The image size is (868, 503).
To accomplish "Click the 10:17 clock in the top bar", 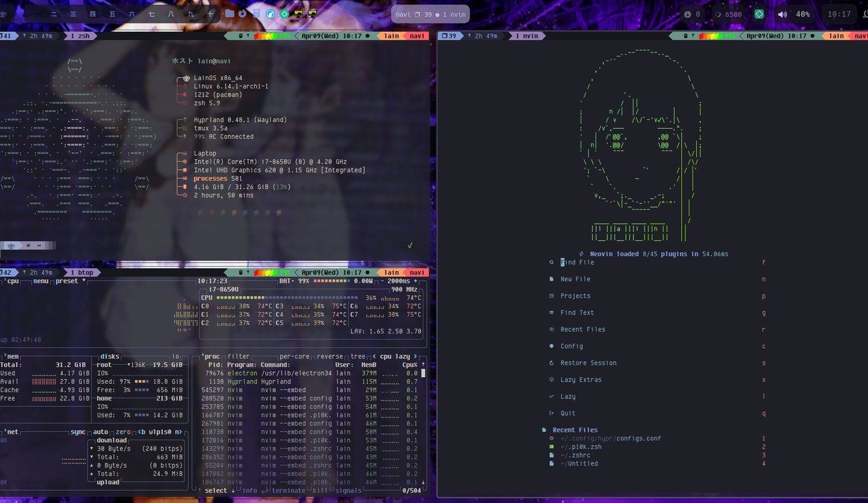I will [x=839, y=14].
